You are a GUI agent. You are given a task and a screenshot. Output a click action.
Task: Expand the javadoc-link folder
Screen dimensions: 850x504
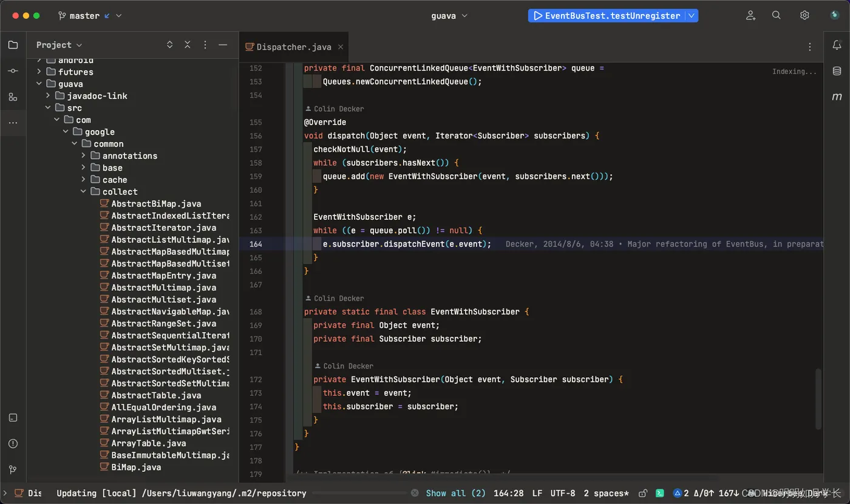(49, 96)
